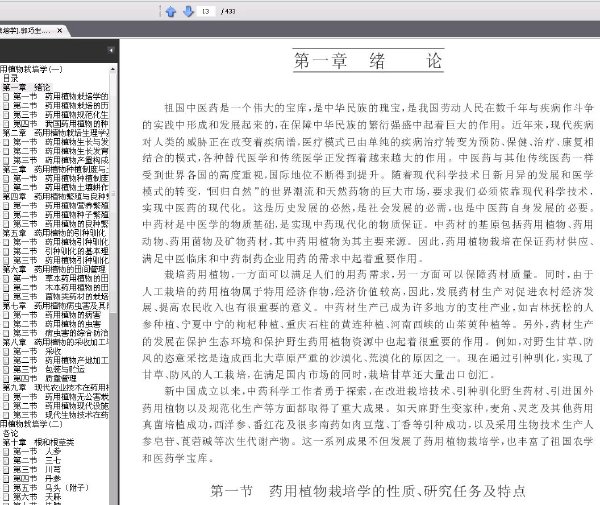Open bookmark 第二节 药用植物的虫害
600x505 pixels.
coord(57,324)
